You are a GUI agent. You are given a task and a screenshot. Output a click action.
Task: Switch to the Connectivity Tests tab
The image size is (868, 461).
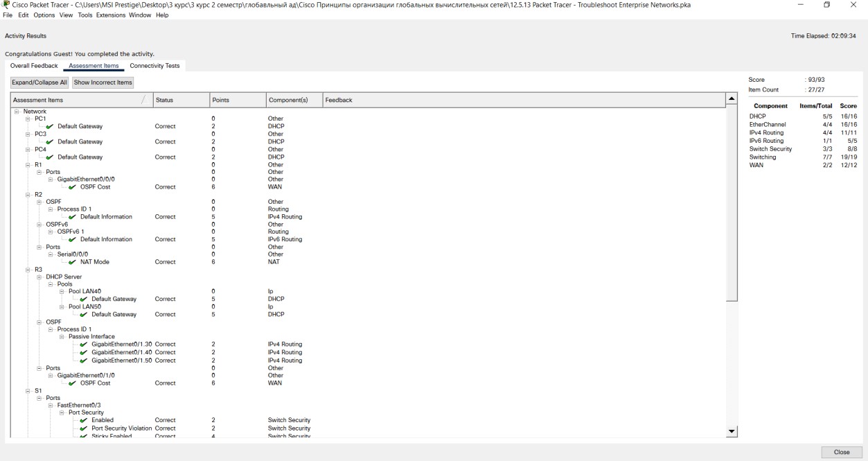(154, 66)
